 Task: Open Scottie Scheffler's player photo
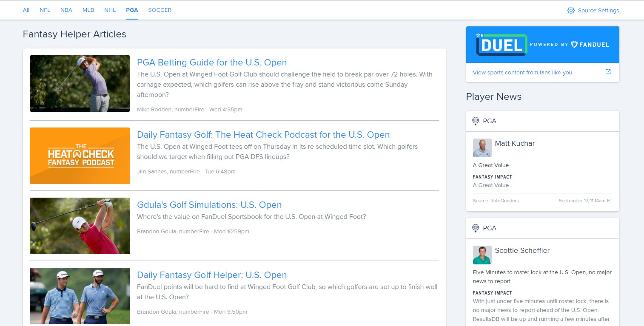(x=482, y=255)
